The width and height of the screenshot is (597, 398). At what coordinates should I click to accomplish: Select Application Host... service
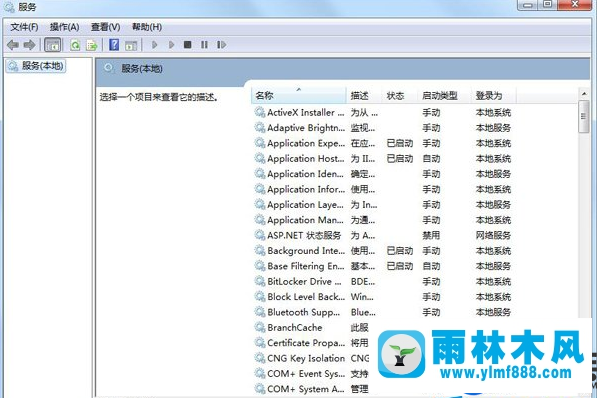point(383,158)
